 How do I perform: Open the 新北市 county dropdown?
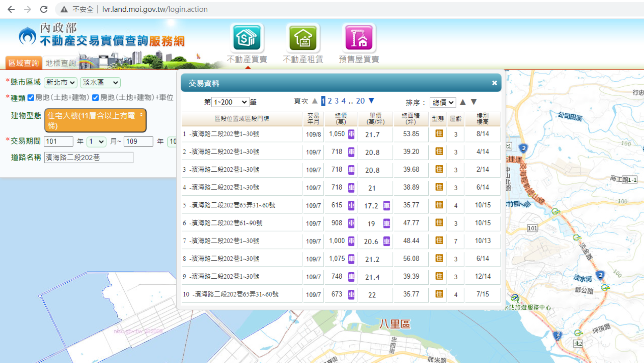(x=60, y=82)
